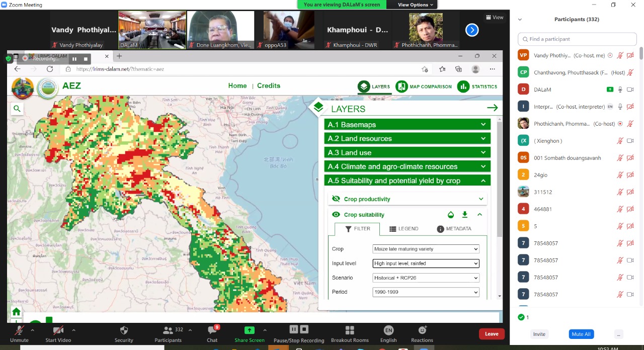Expand A.4 Climate and agro-climate resources

(x=407, y=166)
